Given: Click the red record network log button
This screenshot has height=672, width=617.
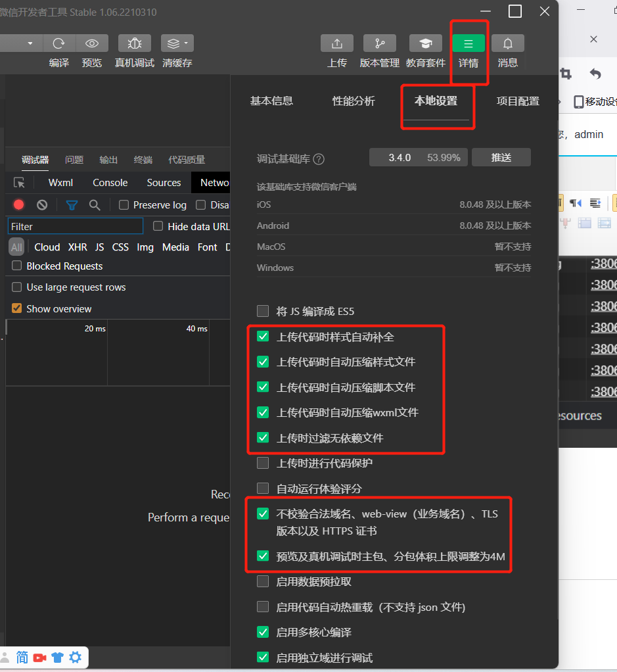Looking at the screenshot, I should click(x=18, y=205).
